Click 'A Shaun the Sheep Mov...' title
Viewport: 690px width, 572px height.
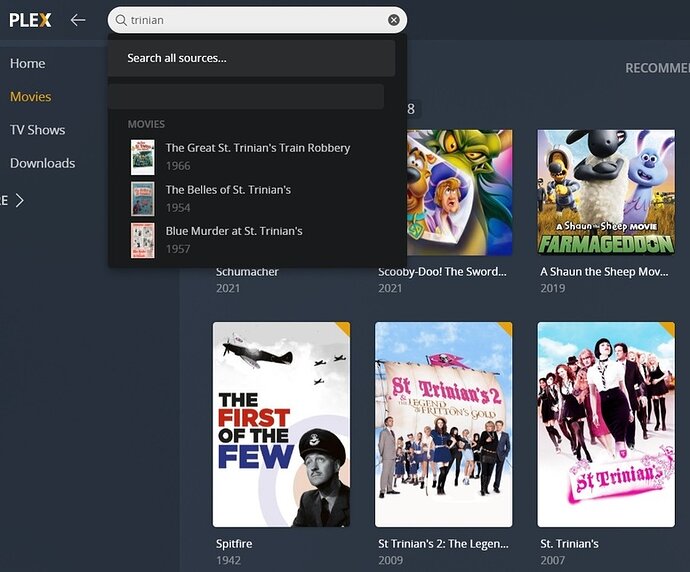pyautogui.click(x=604, y=272)
